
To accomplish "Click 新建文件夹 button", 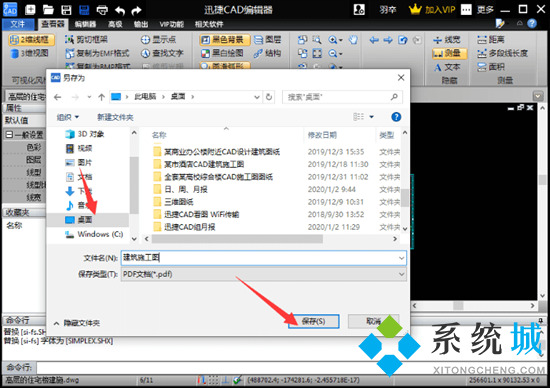I will click(x=115, y=117).
